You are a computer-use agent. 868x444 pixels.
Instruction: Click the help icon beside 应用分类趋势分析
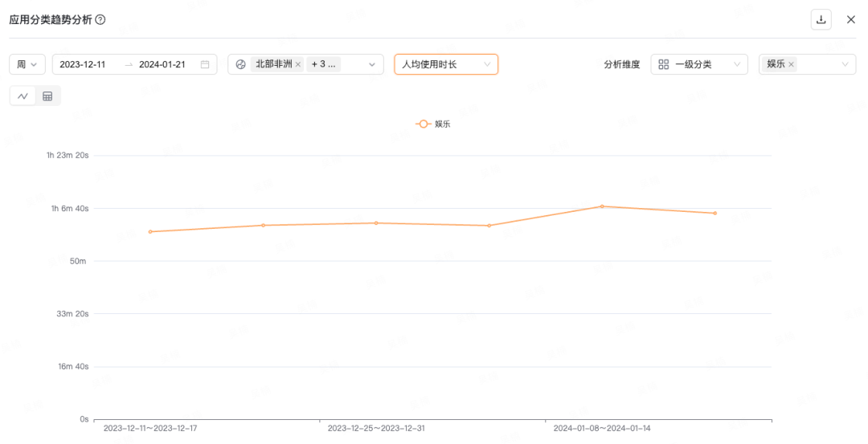(x=100, y=19)
